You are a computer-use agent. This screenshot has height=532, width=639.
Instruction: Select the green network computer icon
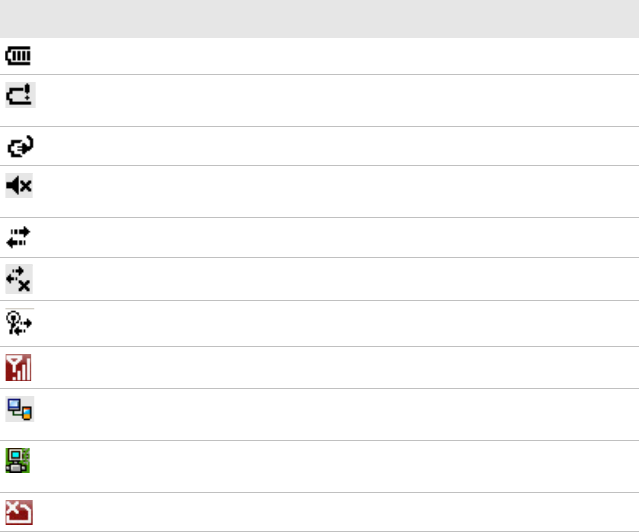click(x=18, y=460)
